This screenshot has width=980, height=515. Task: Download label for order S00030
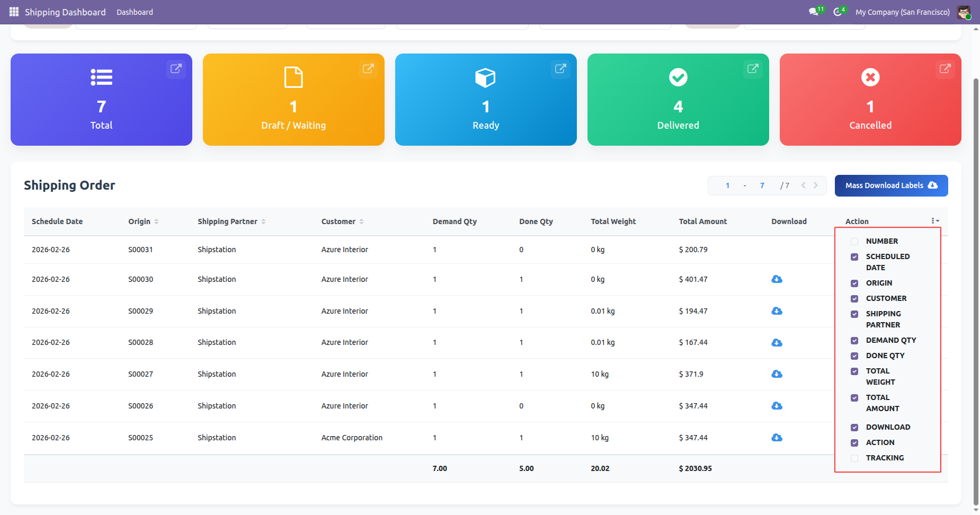(777, 279)
